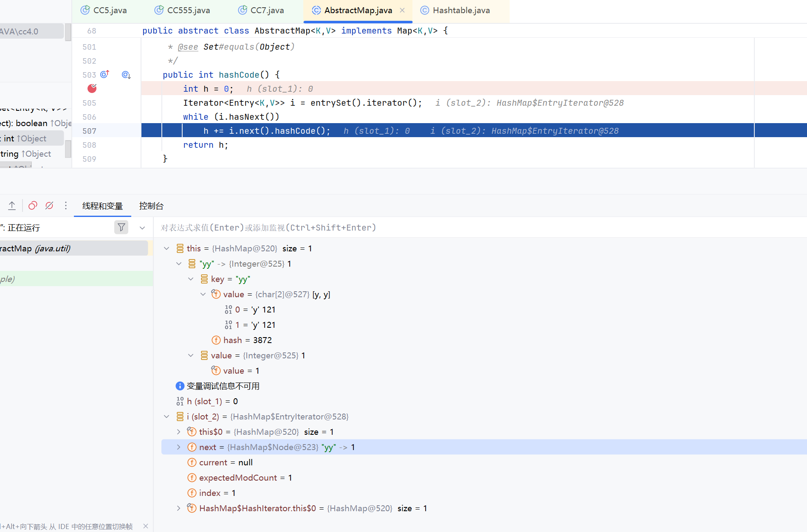Open the debug toolbar more options menu
Viewport: 807px width, 532px height.
point(66,206)
